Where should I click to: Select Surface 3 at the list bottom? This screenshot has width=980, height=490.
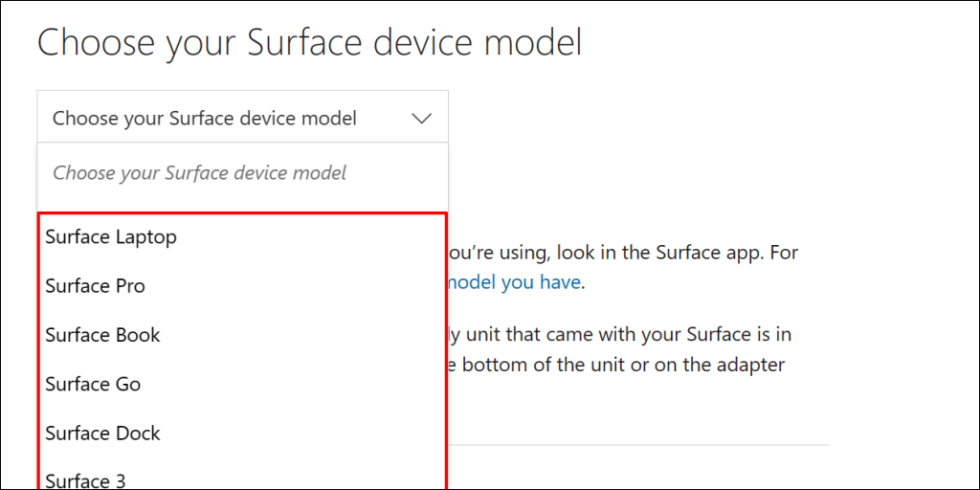pyautogui.click(x=85, y=479)
